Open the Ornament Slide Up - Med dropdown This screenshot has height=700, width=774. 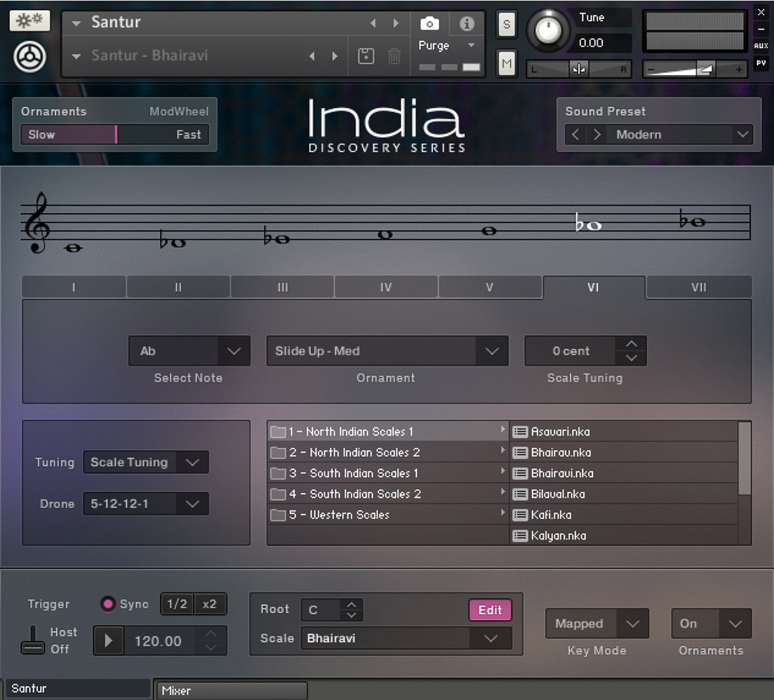click(x=387, y=351)
